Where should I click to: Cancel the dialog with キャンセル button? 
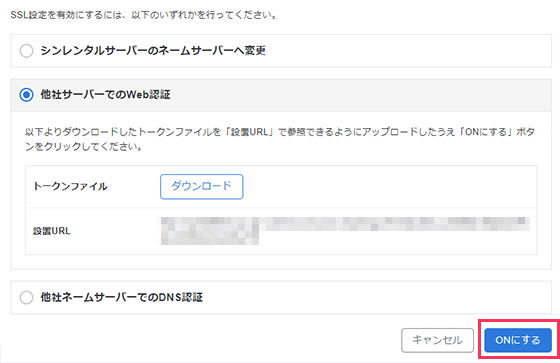click(x=438, y=340)
